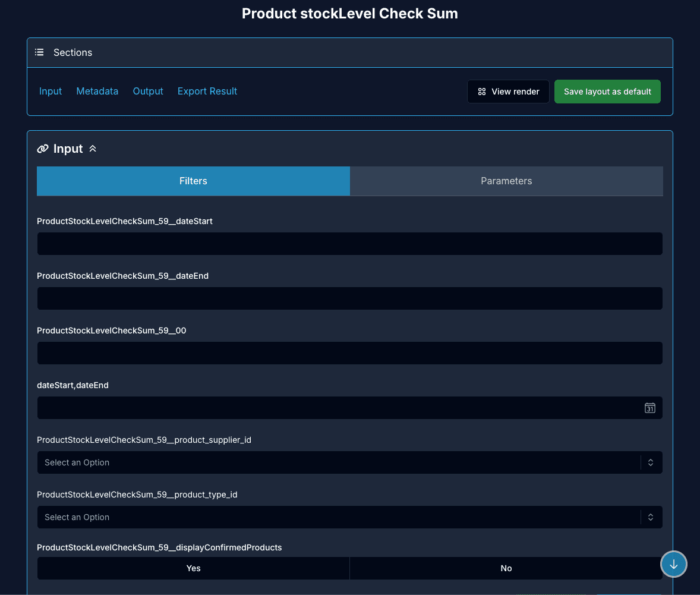Viewport: 700px width, 595px height.
Task: Choose No for displayConfirmedProducts
Action: pyautogui.click(x=506, y=568)
